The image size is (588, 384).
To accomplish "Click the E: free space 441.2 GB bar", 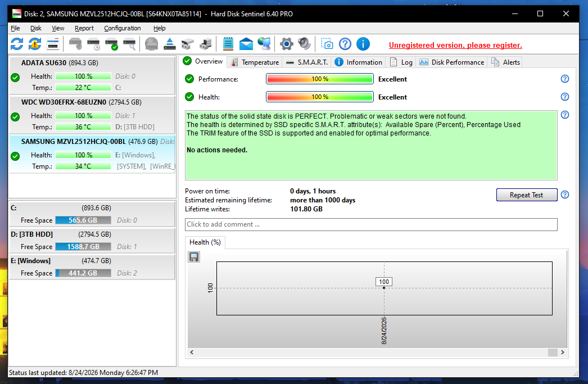I will pyautogui.click(x=83, y=273).
